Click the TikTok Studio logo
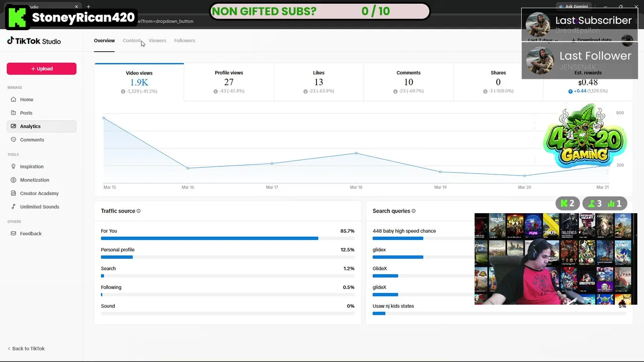 34,41
